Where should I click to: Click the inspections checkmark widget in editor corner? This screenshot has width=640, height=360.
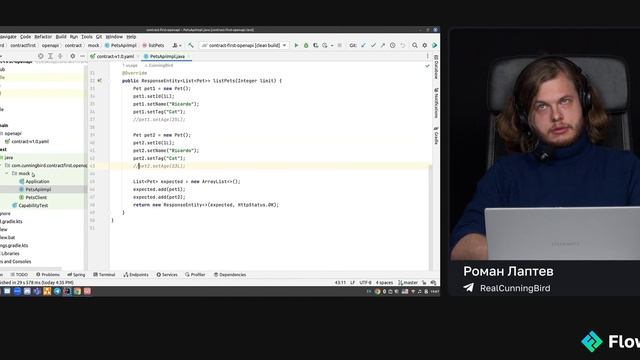(x=427, y=66)
